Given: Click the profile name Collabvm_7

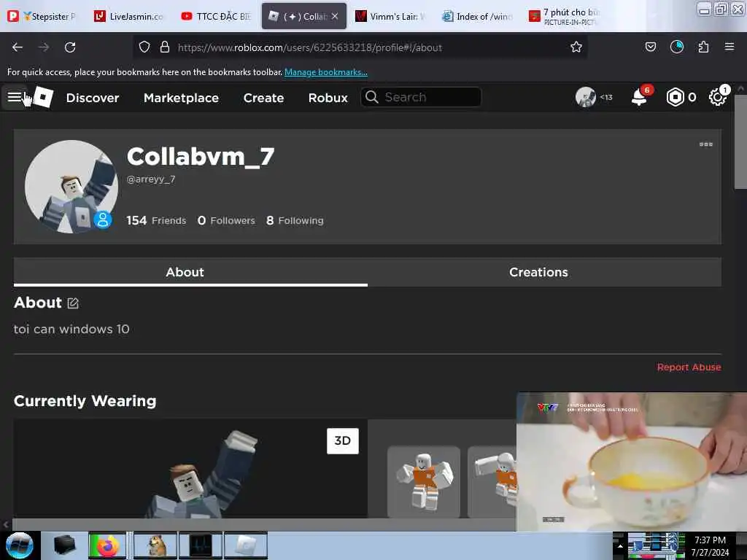Looking at the screenshot, I should point(201,156).
